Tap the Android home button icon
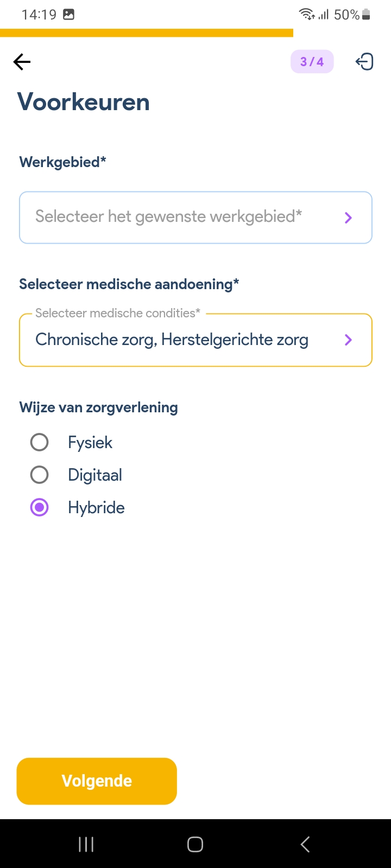The image size is (391, 868). pyautogui.click(x=195, y=844)
